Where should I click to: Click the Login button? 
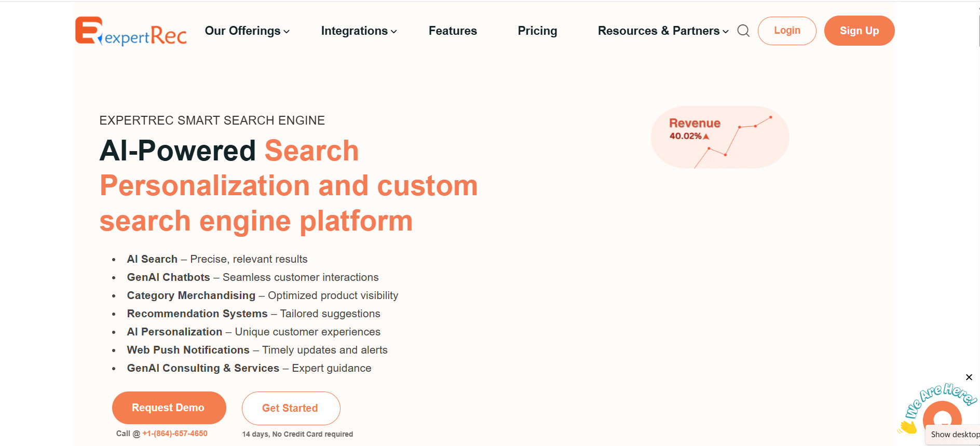point(787,31)
